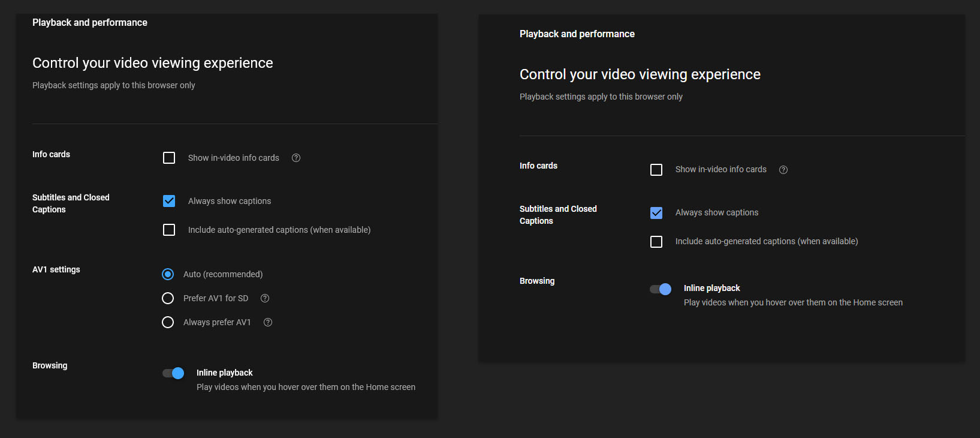Open help icon next to Prefer AV1 for SD
Image resolution: width=980 pixels, height=438 pixels.
(x=265, y=298)
